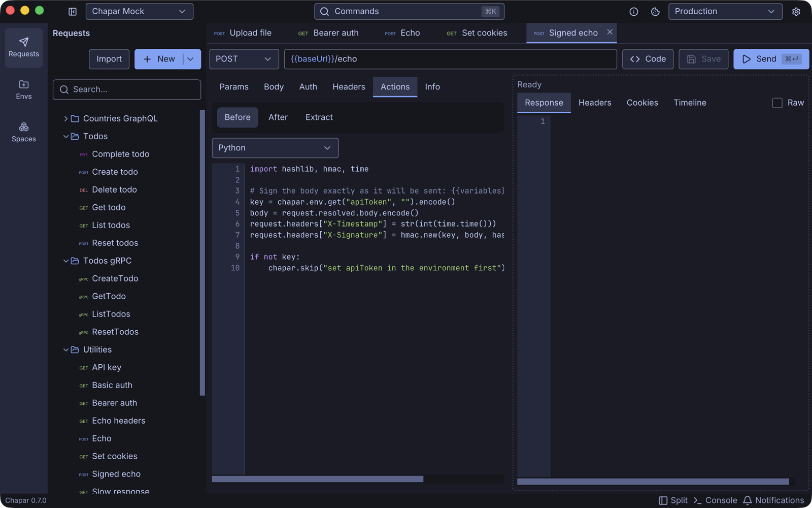
Task: Toggle the sidebar panel icon
Action: (x=73, y=11)
